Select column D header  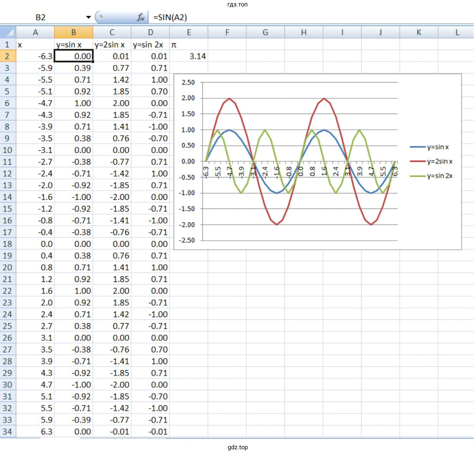tap(150, 32)
